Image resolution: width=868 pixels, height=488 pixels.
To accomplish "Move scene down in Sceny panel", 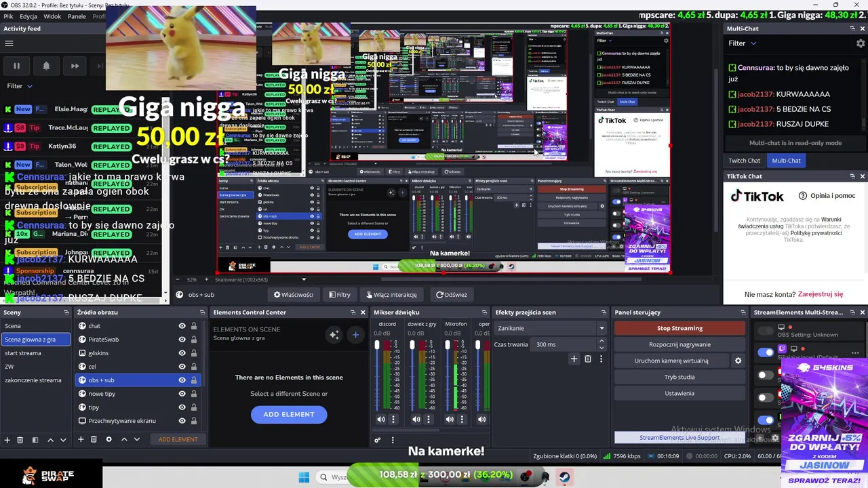I will coord(63,440).
